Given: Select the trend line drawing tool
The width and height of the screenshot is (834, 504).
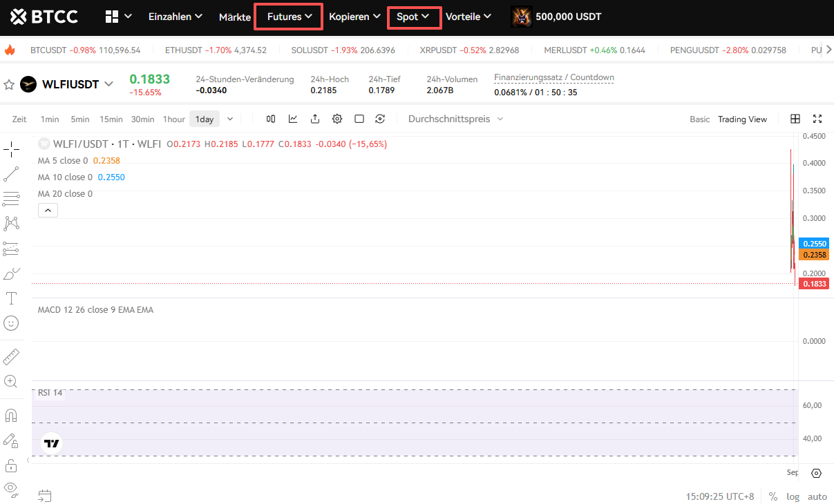Looking at the screenshot, I should [11, 174].
